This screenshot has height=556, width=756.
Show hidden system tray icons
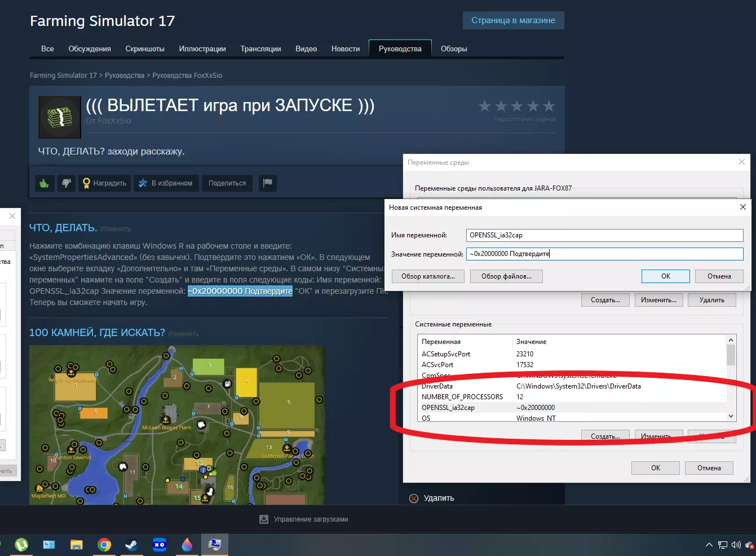tap(709, 545)
